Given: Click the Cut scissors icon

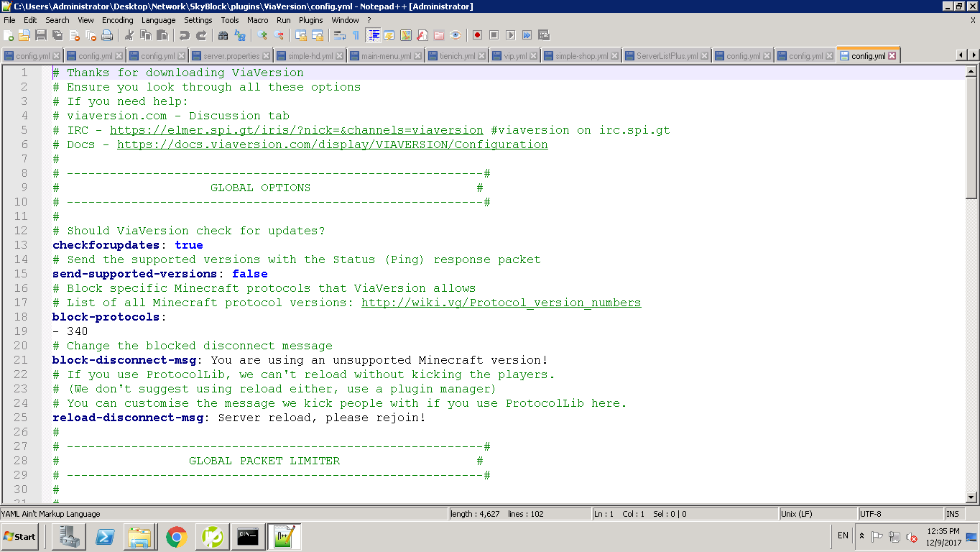Looking at the screenshot, I should pyautogui.click(x=129, y=35).
